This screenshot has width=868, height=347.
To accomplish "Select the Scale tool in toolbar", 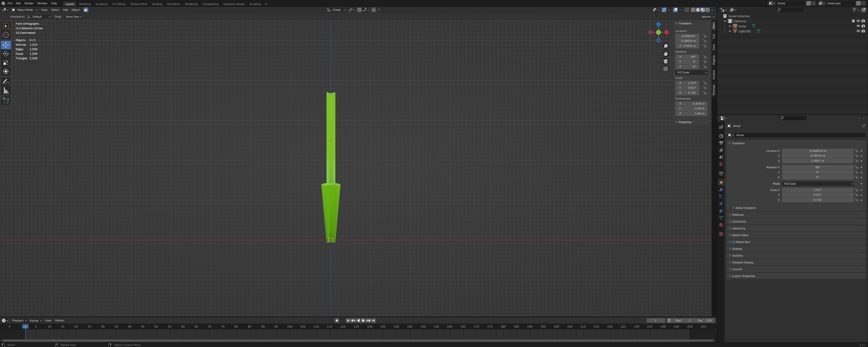I will point(6,63).
